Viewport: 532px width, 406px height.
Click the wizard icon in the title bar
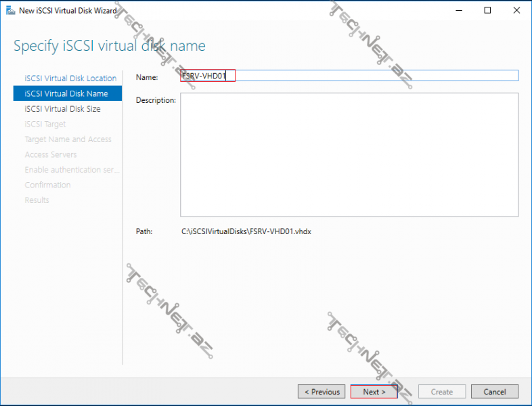11,10
